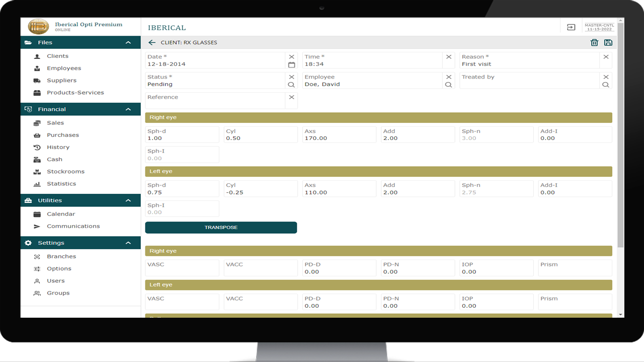Open the calendar picker for Date field

point(291,65)
